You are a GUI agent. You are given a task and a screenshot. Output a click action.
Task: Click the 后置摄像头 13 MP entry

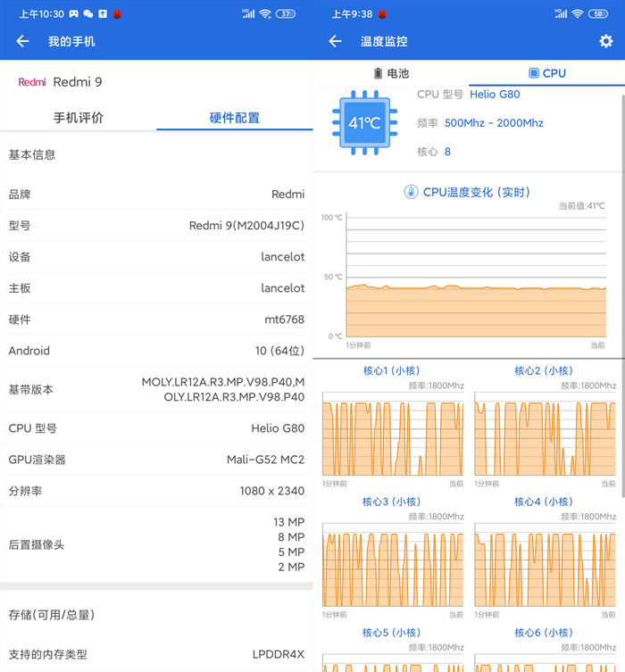click(289, 522)
